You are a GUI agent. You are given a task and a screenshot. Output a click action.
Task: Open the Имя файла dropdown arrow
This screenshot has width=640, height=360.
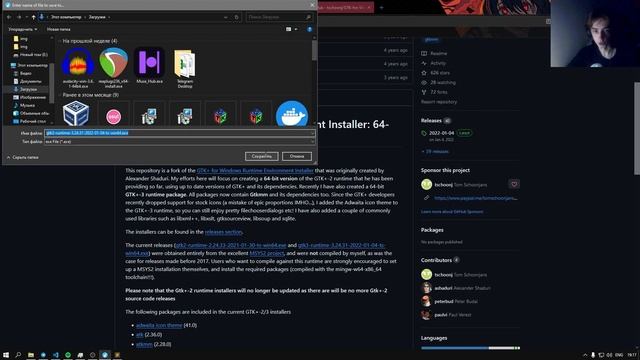312,133
